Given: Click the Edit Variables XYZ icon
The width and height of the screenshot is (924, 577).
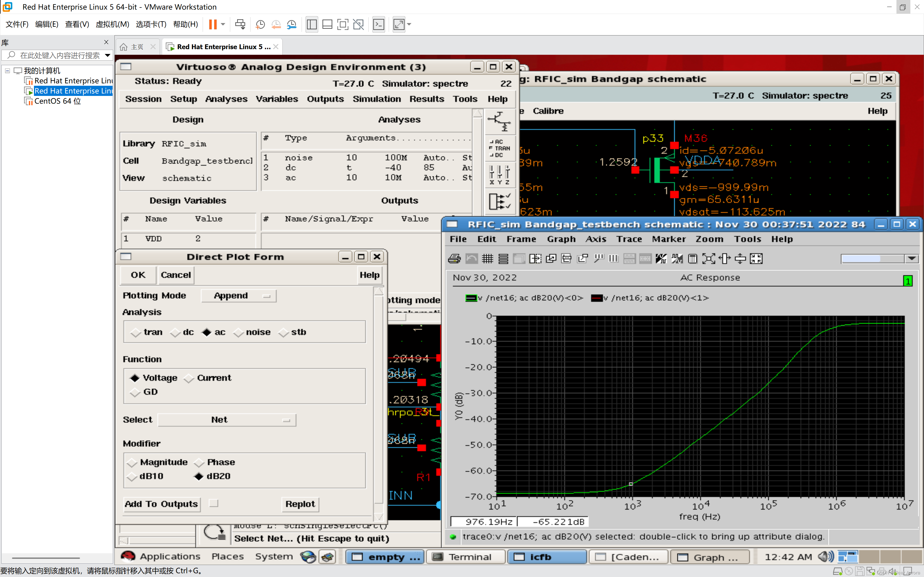Looking at the screenshot, I should point(500,175).
